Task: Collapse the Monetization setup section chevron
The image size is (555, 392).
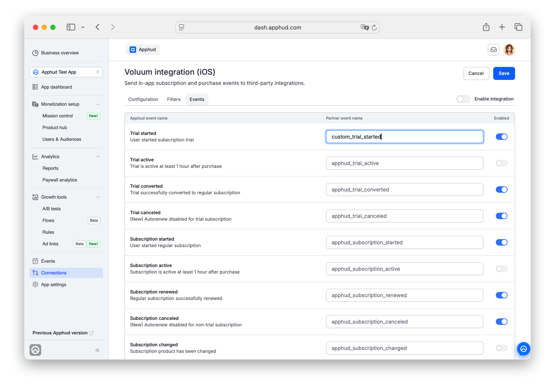Action: point(98,104)
